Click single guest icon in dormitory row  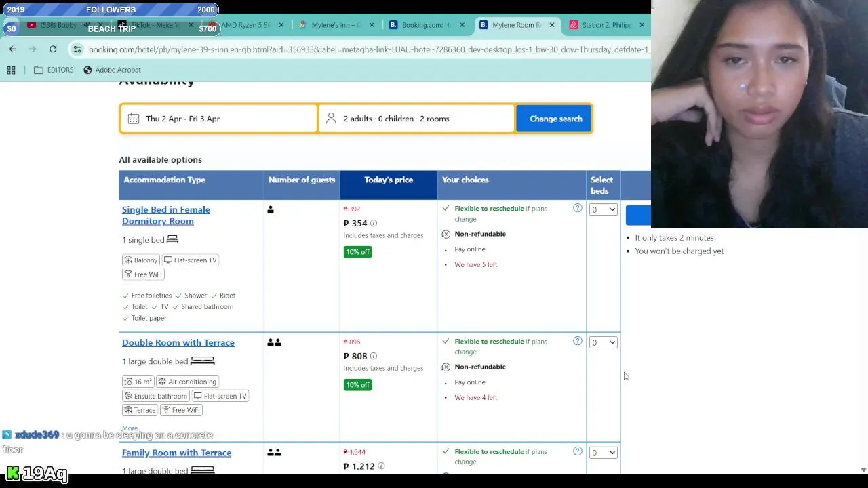pos(271,209)
